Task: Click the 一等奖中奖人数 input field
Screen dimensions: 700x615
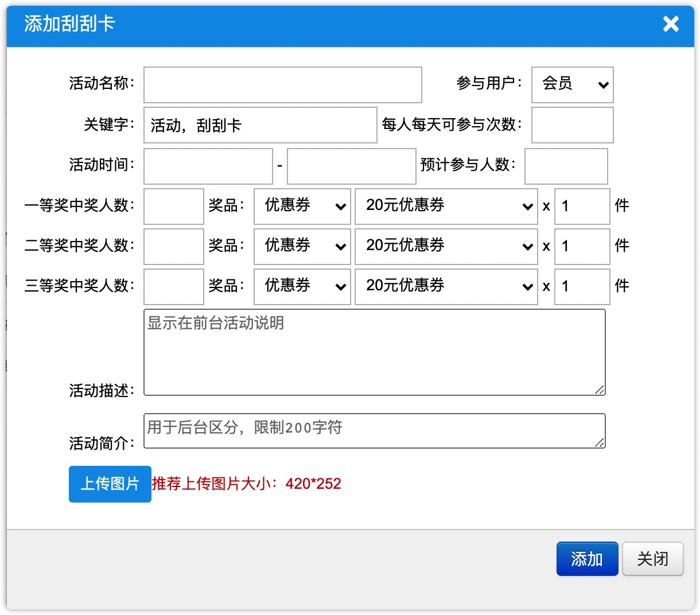Action: tap(173, 207)
